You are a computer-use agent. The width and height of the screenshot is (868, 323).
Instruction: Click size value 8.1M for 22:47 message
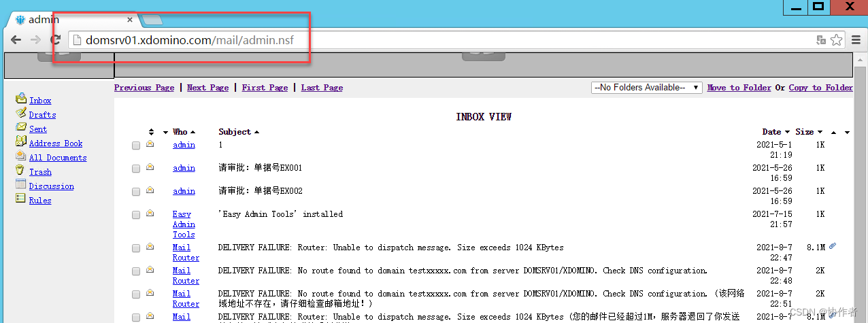pos(816,248)
